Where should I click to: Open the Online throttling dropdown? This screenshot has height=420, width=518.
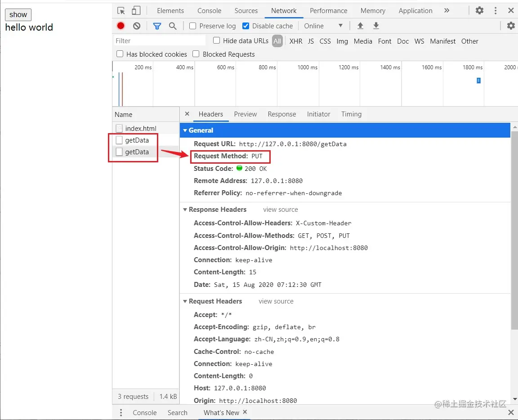click(x=323, y=26)
